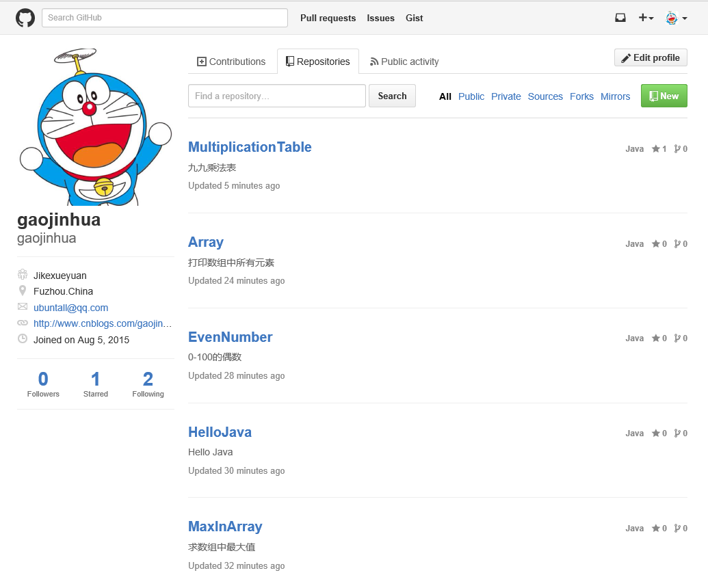Open the notifications inbox icon
The width and height of the screenshot is (708, 588).
coord(620,18)
